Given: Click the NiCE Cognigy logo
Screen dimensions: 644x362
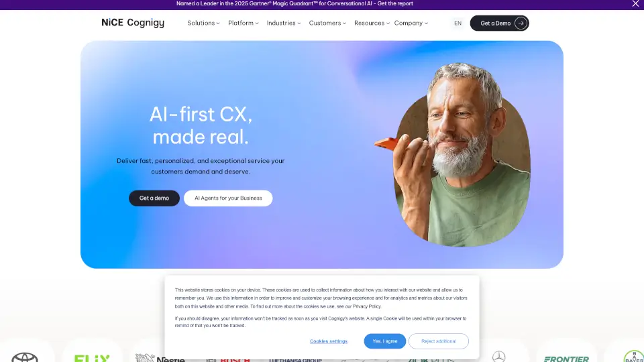Looking at the screenshot, I should coord(133,23).
